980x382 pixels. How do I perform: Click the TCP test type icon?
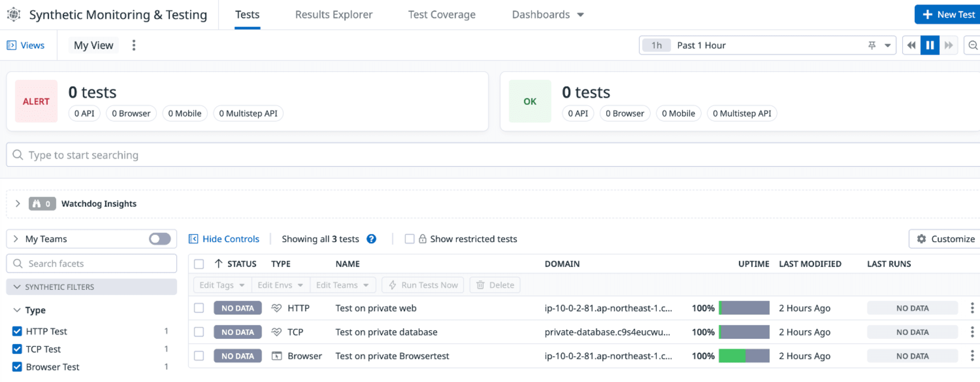tap(276, 332)
